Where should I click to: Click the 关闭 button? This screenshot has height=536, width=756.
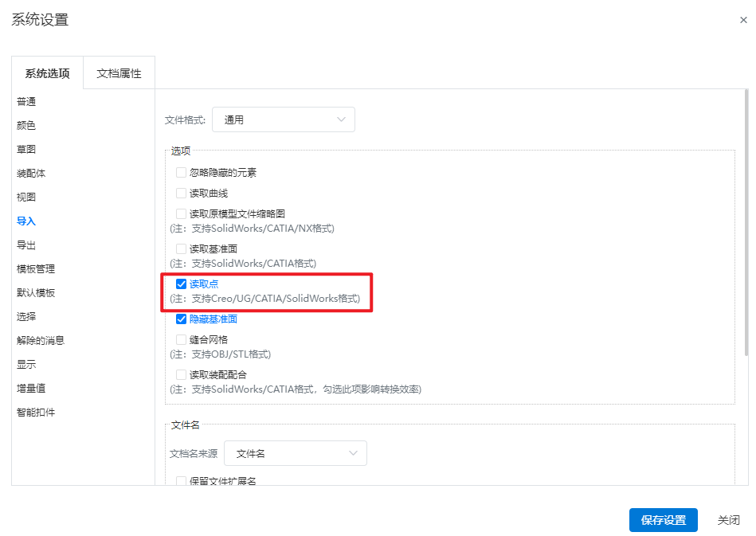click(x=728, y=520)
